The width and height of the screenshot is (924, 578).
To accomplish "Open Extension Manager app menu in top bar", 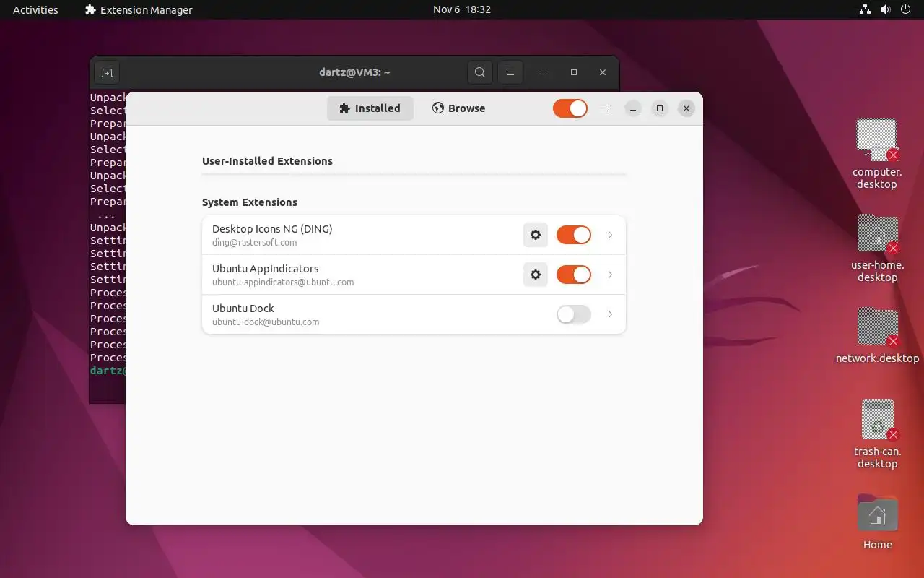I will click(139, 9).
